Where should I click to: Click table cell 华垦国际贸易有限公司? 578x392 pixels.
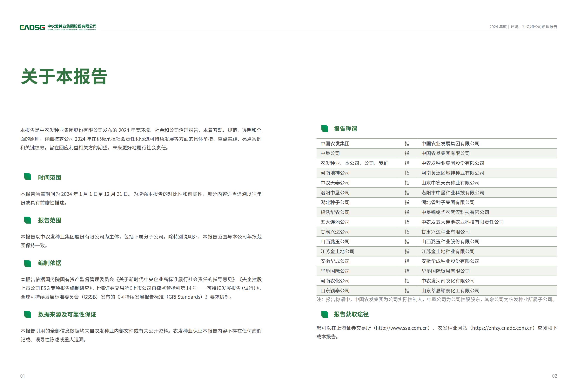pyautogui.click(x=445, y=271)
